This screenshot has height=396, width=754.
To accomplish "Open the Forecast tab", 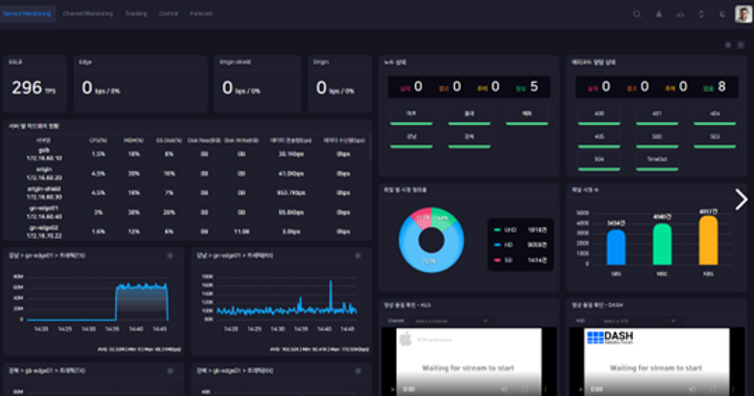I will coord(201,13).
